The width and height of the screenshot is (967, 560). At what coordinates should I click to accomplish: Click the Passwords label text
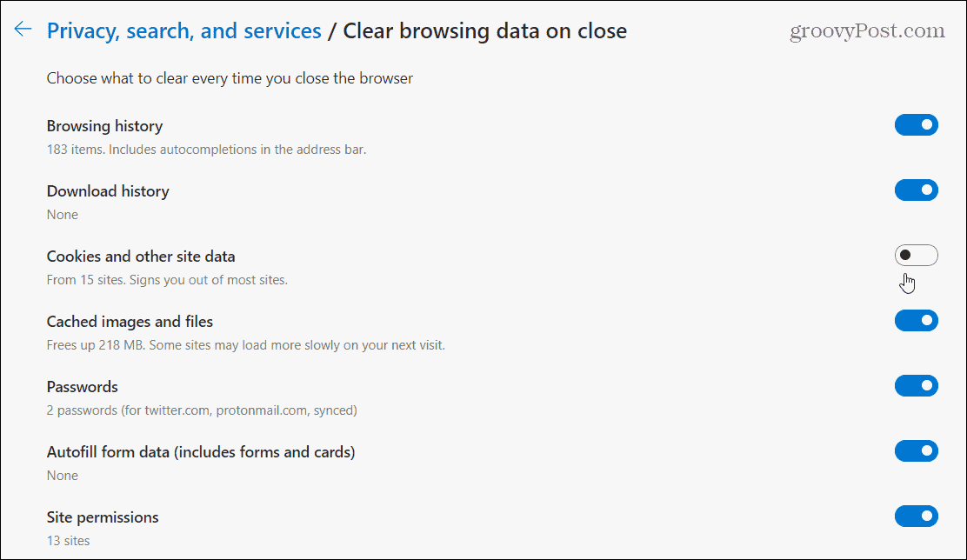(82, 387)
